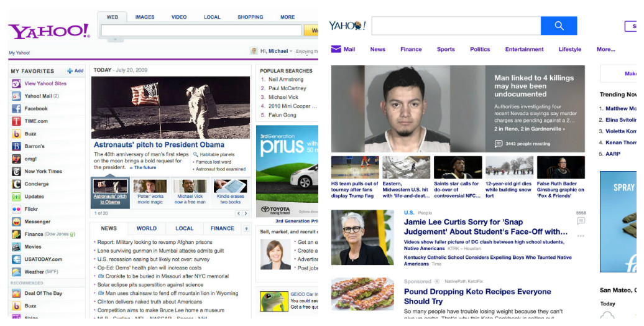
Task: Click View Yahoo! Sites icon
Action: (16, 83)
